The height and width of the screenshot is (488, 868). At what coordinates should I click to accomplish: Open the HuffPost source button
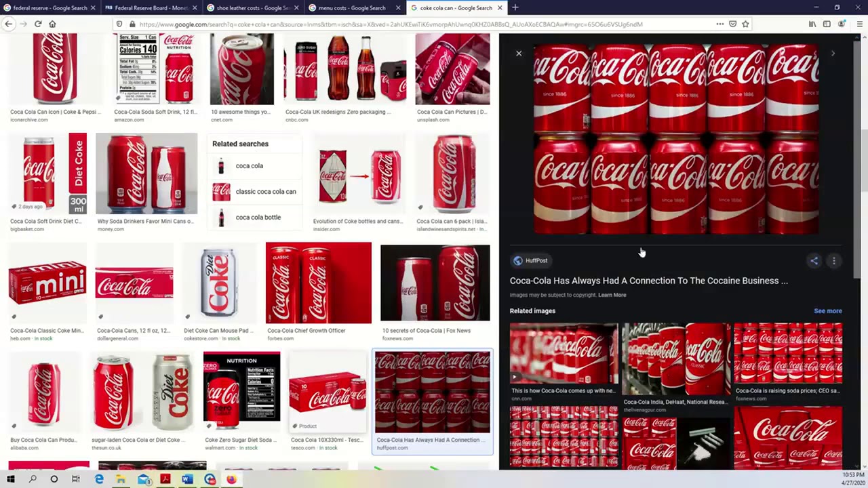[x=530, y=260]
